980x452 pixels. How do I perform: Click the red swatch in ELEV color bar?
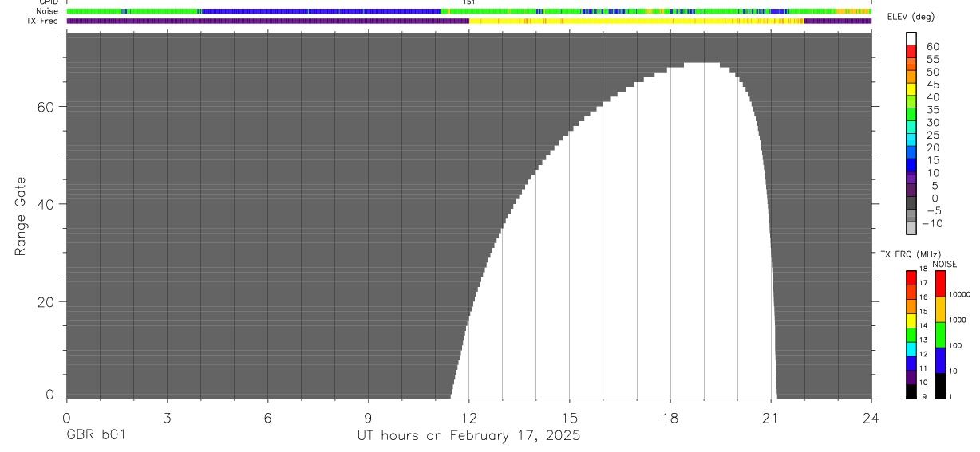pyautogui.click(x=911, y=51)
